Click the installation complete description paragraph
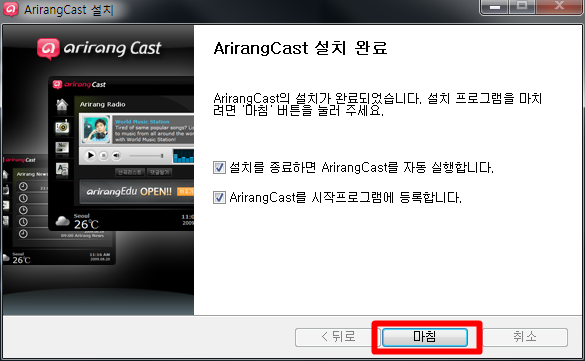 378,104
